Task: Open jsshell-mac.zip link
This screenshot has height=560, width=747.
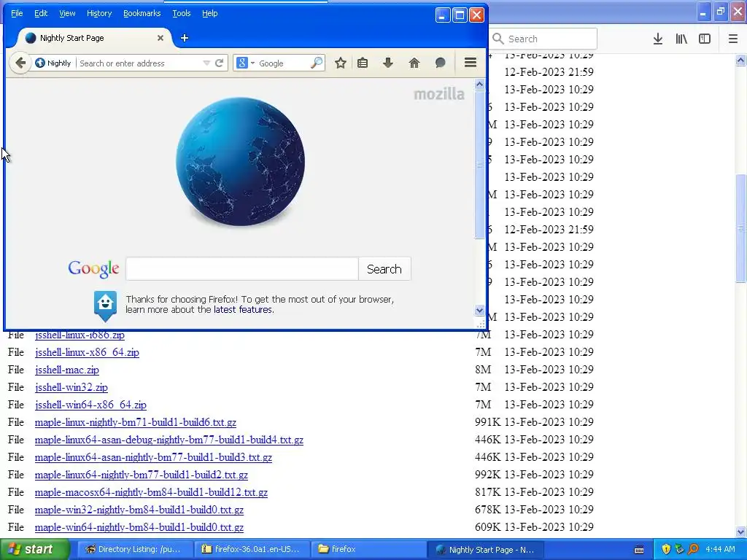Action: (x=66, y=370)
